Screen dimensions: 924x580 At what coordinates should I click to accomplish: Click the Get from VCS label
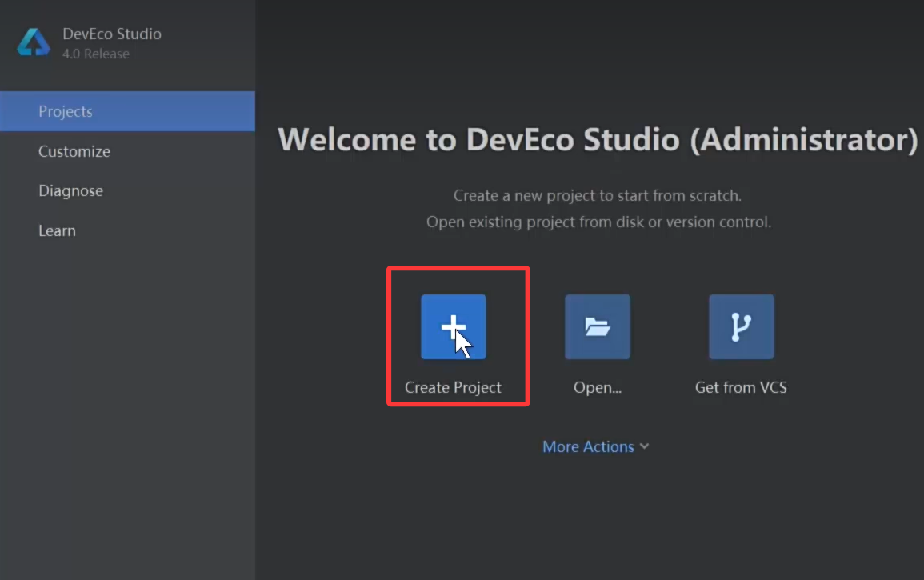[742, 387]
